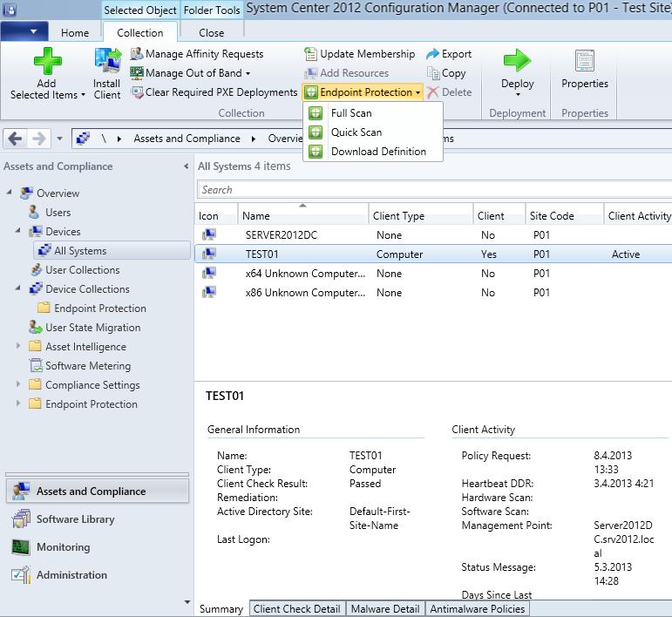The width and height of the screenshot is (672, 617).
Task: Expand the breadcrumb arrow after Assets and Compliance
Action: 254,139
